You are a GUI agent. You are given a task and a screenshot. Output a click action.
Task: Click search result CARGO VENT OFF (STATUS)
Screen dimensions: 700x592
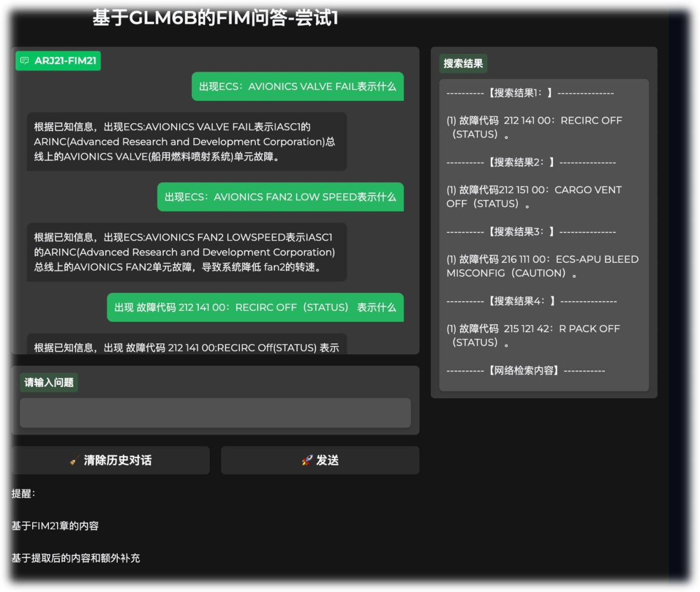click(x=534, y=197)
